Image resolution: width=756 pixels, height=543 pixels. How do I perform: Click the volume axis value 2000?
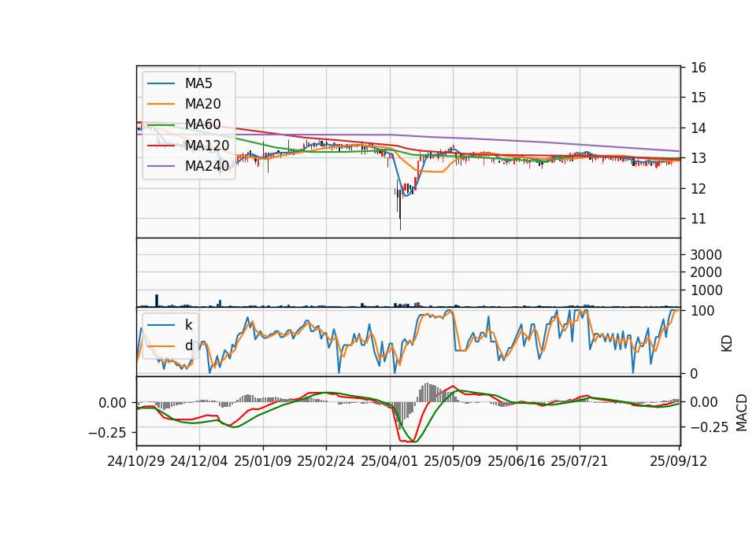tap(706, 272)
